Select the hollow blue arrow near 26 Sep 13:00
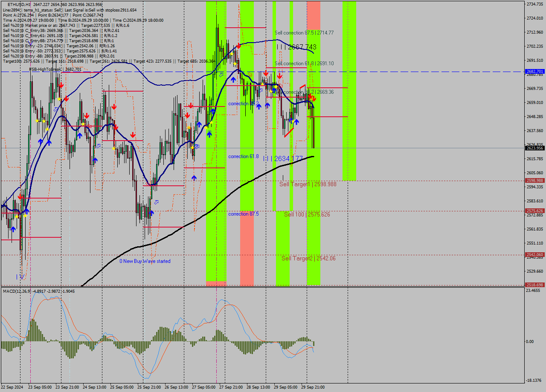The height and width of the screenshot is (392, 546). click(x=197, y=146)
